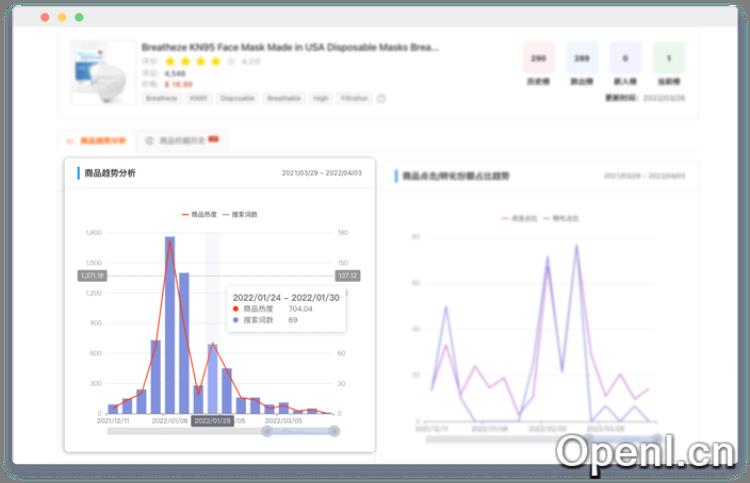Click the green 1 stat badge

click(x=669, y=58)
